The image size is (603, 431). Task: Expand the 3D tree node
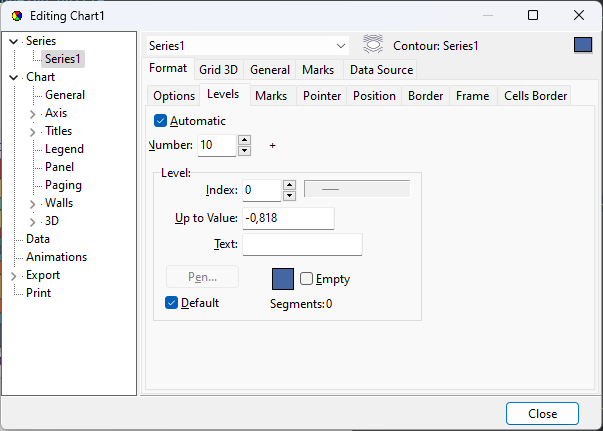[x=33, y=222]
